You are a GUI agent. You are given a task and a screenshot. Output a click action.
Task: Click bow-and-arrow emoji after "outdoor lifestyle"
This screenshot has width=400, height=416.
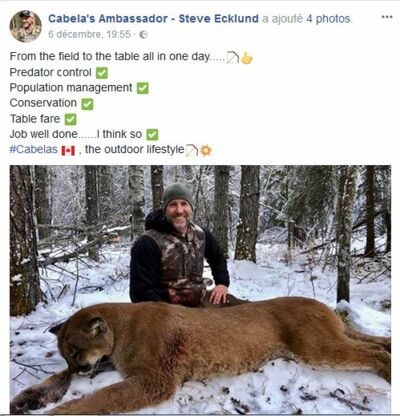[x=192, y=150]
